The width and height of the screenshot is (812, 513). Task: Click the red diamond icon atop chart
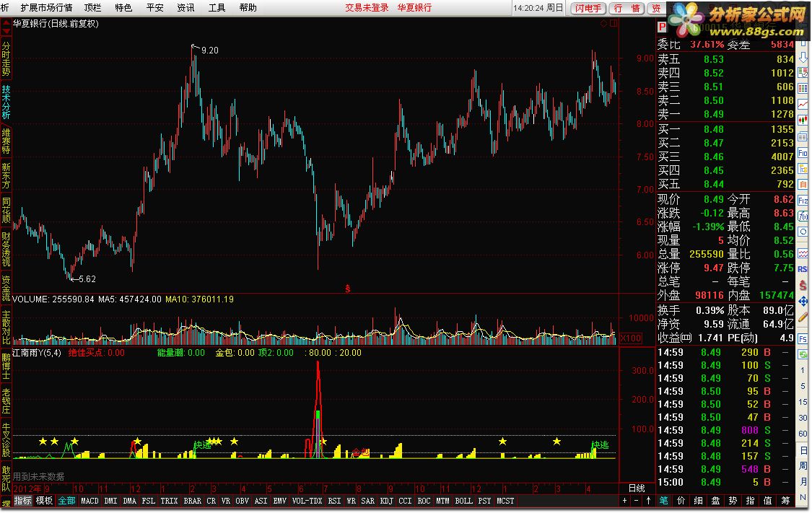[x=603, y=23]
